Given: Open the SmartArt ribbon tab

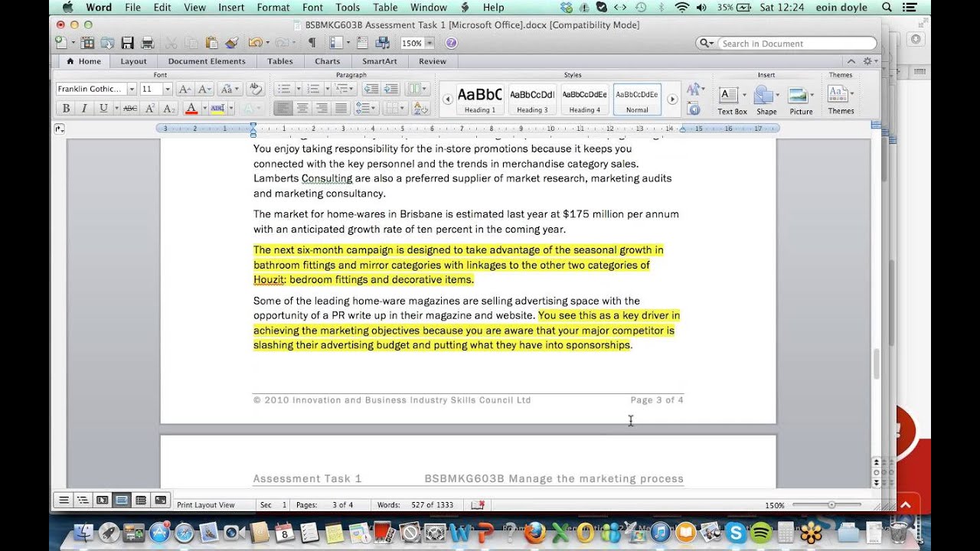Looking at the screenshot, I should click(x=380, y=61).
